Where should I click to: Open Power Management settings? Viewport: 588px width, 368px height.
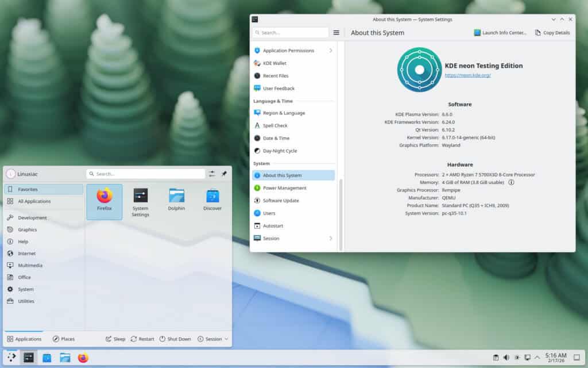tap(284, 187)
